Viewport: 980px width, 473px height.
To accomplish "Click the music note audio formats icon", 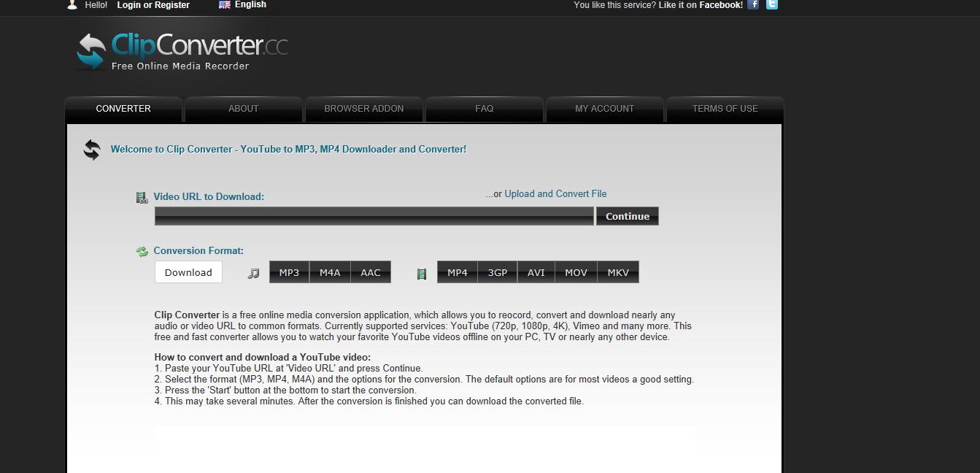I will [x=253, y=273].
